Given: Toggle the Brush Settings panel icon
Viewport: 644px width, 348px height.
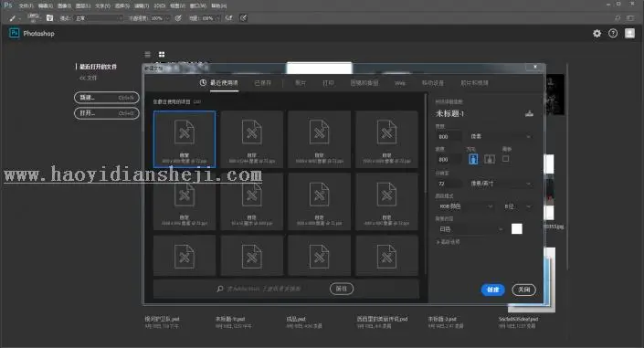Looking at the screenshot, I should tap(49, 17).
